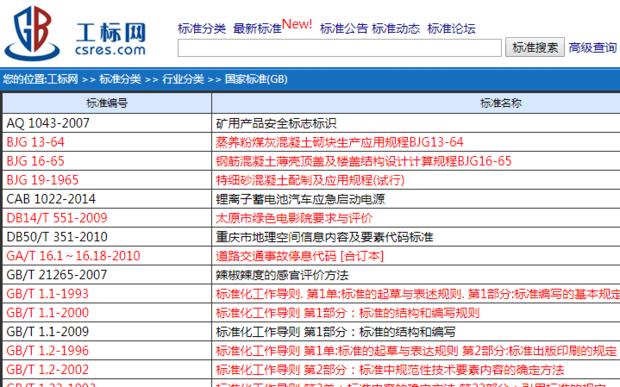The height and width of the screenshot is (387, 620).
Task: Open 国家标准(GB) breadcrumb link
Action: click(x=256, y=79)
